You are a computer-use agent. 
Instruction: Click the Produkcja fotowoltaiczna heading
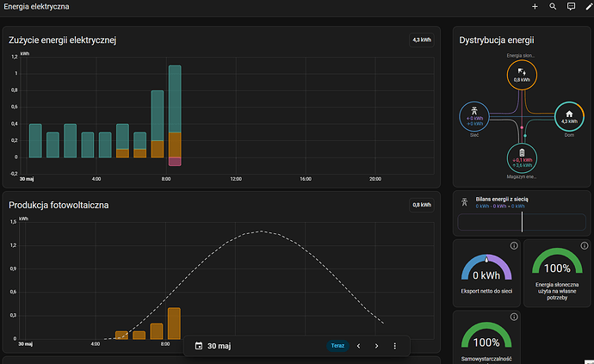coord(59,206)
